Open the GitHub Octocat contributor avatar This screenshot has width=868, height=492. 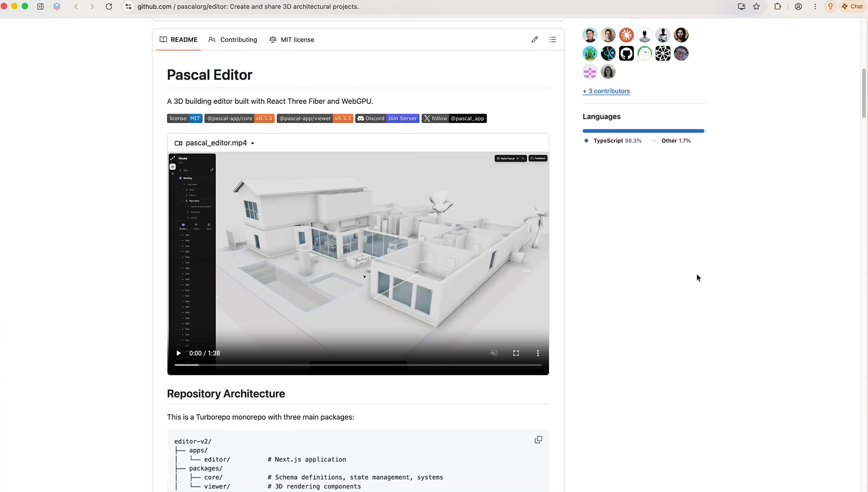point(626,54)
